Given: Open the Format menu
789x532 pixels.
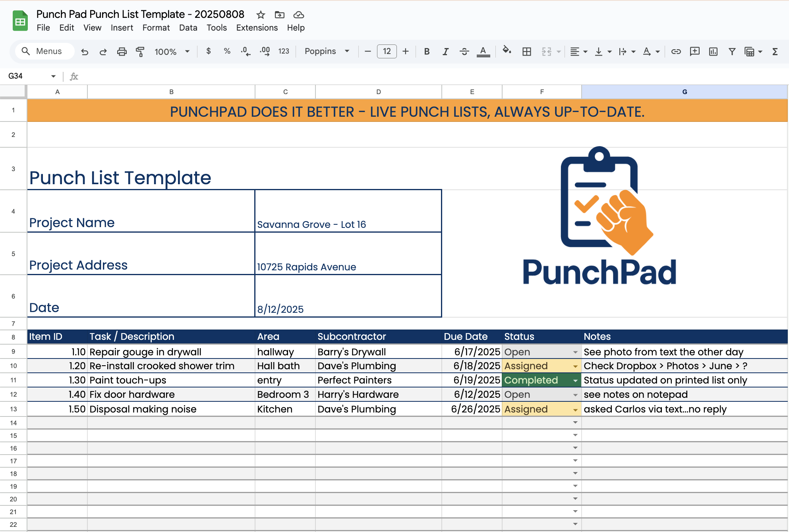Looking at the screenshot, I should pos(156,28).
